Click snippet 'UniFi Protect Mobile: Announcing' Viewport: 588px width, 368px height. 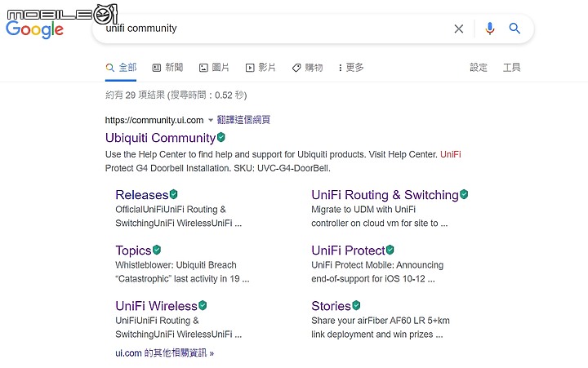(x=377, y=265)
